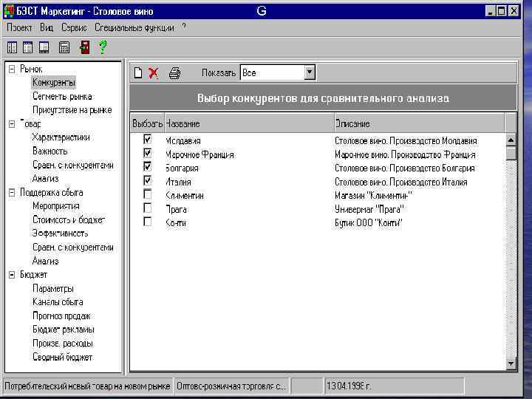The height and width of the screenshot is (399, 532).
Task: Select Сегменты рынка in the tree
Action: pos(62,96)
